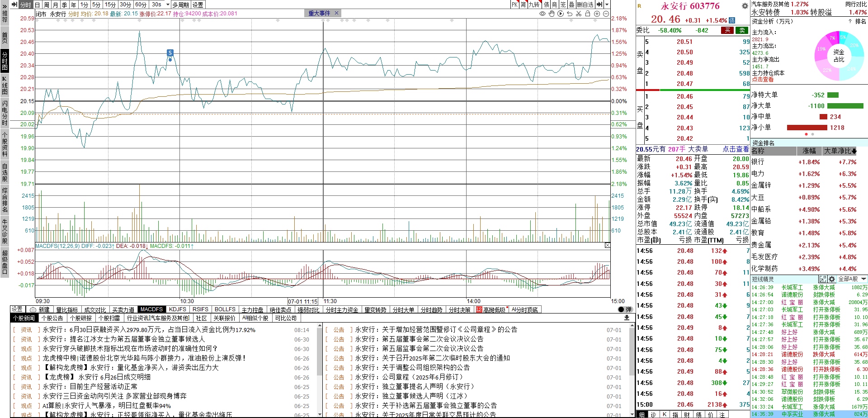Open 点击查看 link under 主力持仓成本
The width and height of the screenshot is (868, 418).
[x=763, y=80]
